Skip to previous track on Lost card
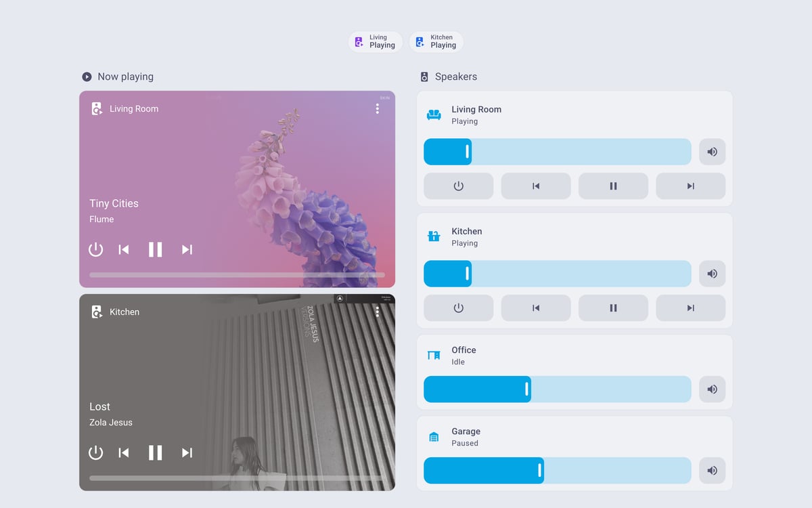 point(124,452)
